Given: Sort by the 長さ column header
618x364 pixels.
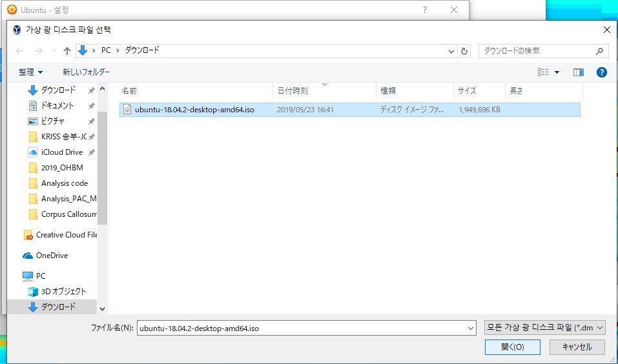Looking at the screenshot, I should click(x=517, y=91).
